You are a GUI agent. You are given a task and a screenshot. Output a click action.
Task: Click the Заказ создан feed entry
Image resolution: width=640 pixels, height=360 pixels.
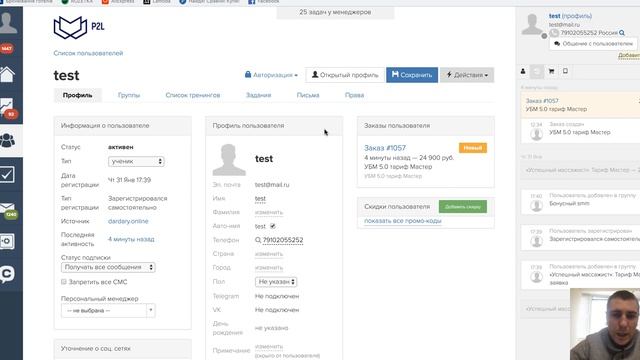coord(580,131)
